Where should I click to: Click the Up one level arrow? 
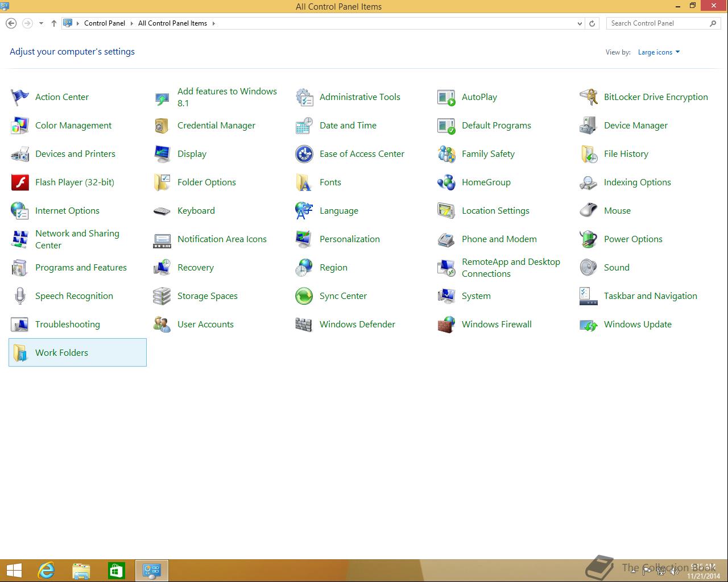(54, 23)
